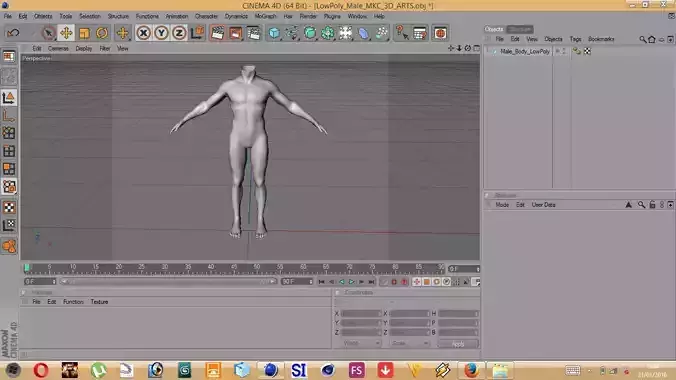Open the World coordinate dropdown
Image resolution: width=676 pixels, height=380 pixels.
pos(361,343)
